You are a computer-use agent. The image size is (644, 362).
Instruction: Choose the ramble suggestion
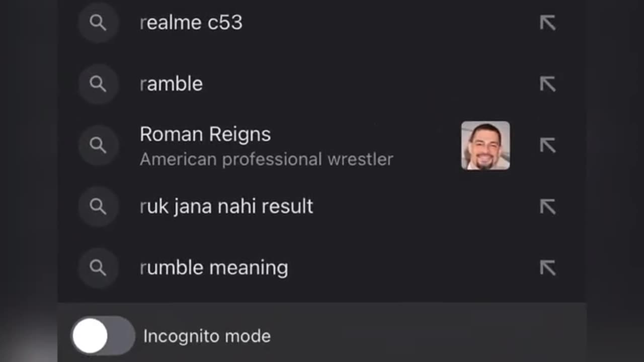(171, 84)
